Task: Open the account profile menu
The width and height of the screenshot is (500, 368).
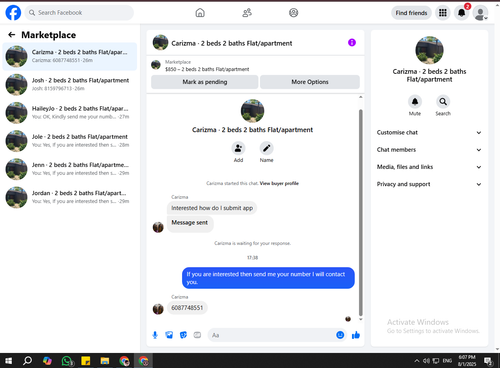Action: click(480, 13)
